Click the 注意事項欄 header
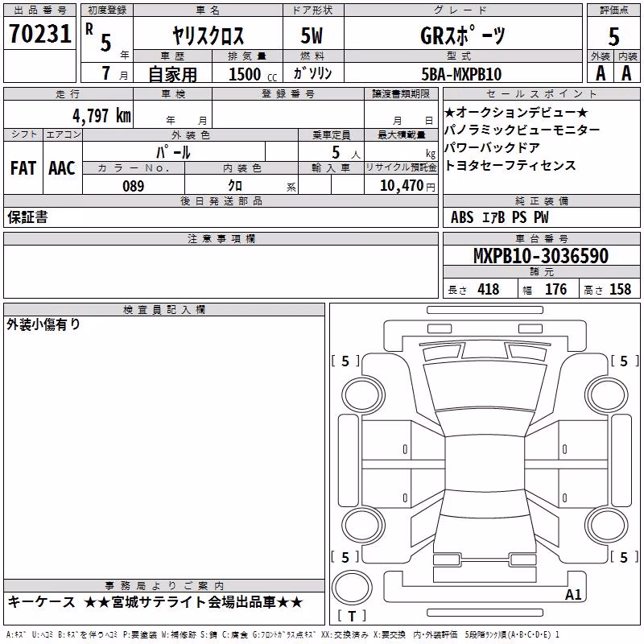The image size is (644, 644). tap(221, 238)
